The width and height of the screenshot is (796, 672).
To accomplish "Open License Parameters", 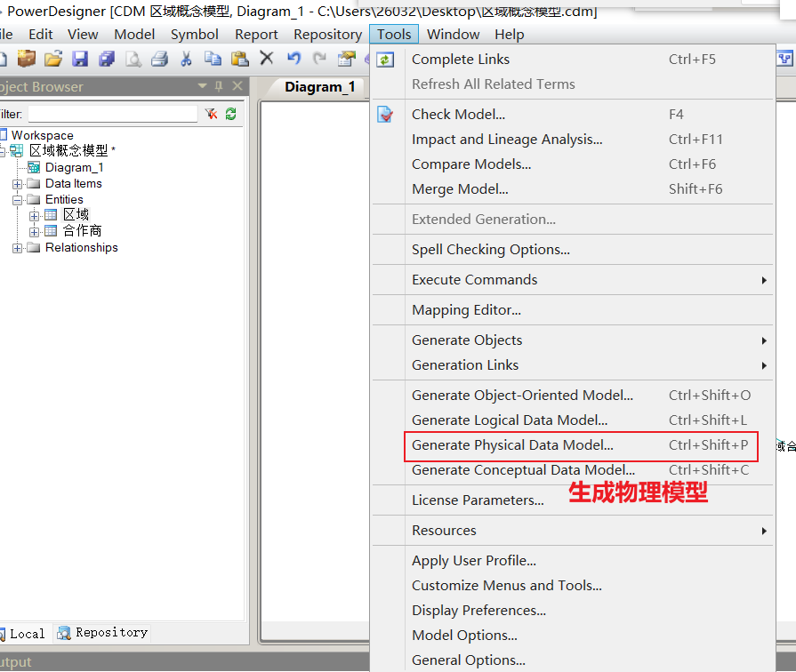I will point(573,500).
